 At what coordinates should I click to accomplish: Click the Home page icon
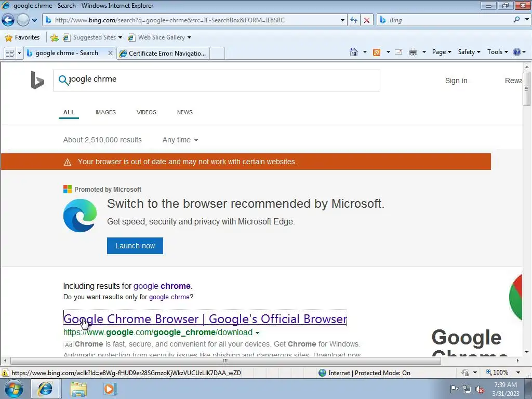pyautogui.click(x=353, y=52)
